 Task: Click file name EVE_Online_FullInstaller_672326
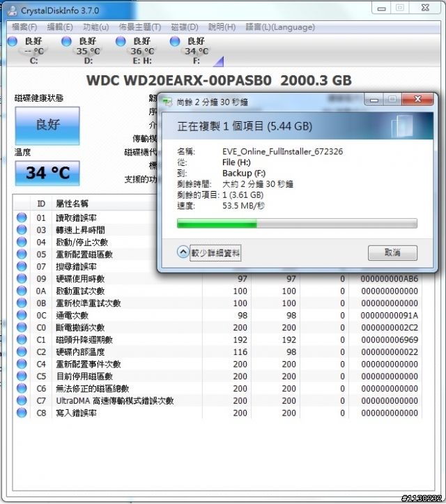point(283,151)
